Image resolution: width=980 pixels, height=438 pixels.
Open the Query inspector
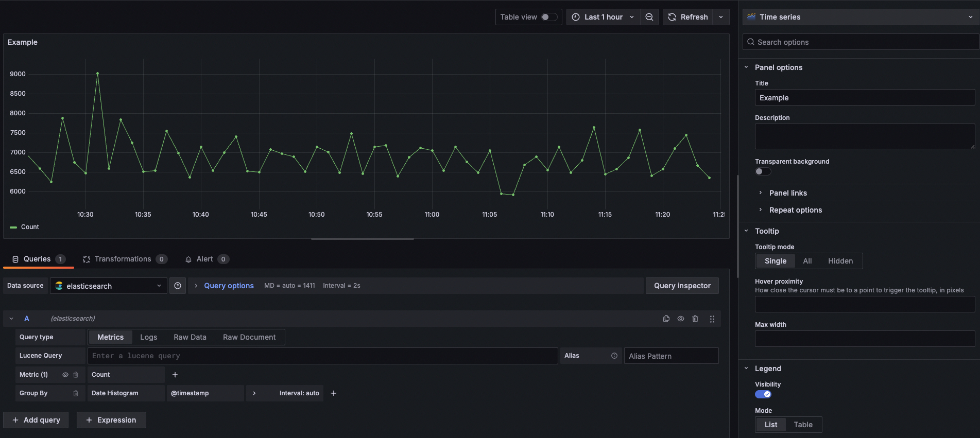click(682, 286)
